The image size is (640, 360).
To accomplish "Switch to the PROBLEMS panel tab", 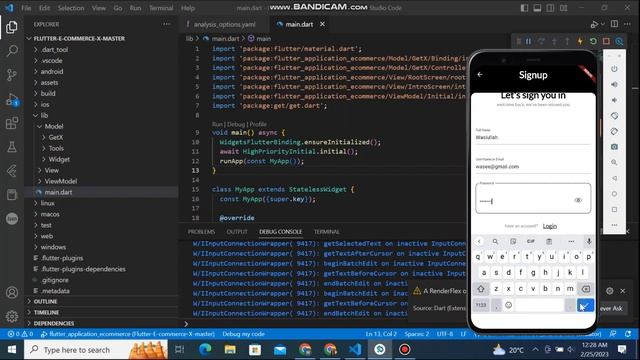I will coord(201,232).
